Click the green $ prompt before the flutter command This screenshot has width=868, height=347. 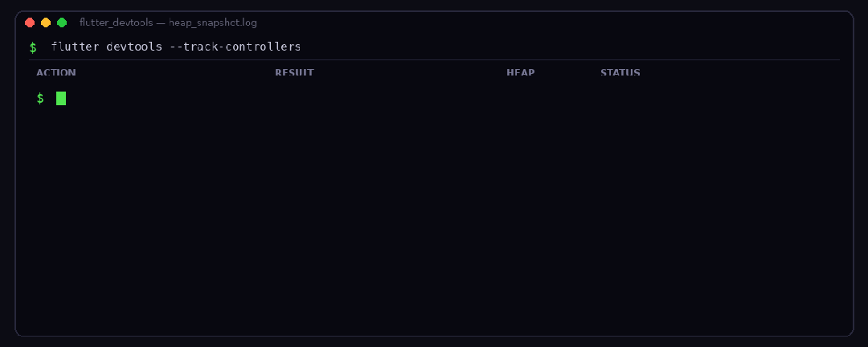[x=33, y=47]
